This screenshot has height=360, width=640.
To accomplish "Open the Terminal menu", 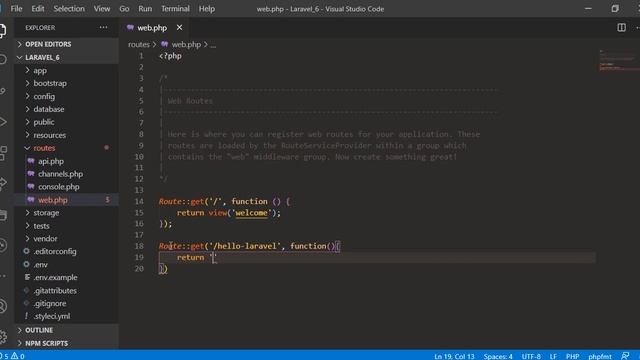I will [175, 9].
